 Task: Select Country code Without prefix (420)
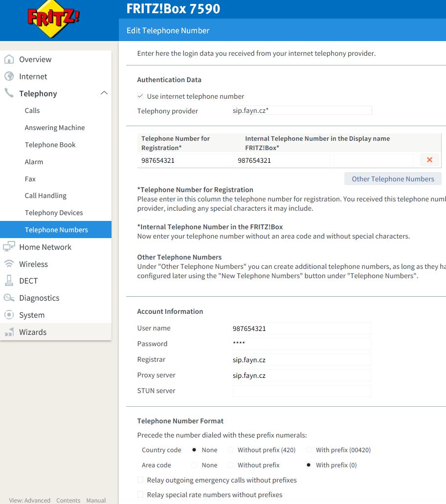[230, 450]
